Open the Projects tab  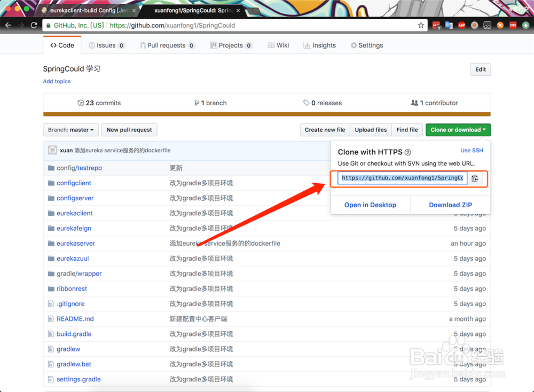pyautogui.click(x=231, y=45)
